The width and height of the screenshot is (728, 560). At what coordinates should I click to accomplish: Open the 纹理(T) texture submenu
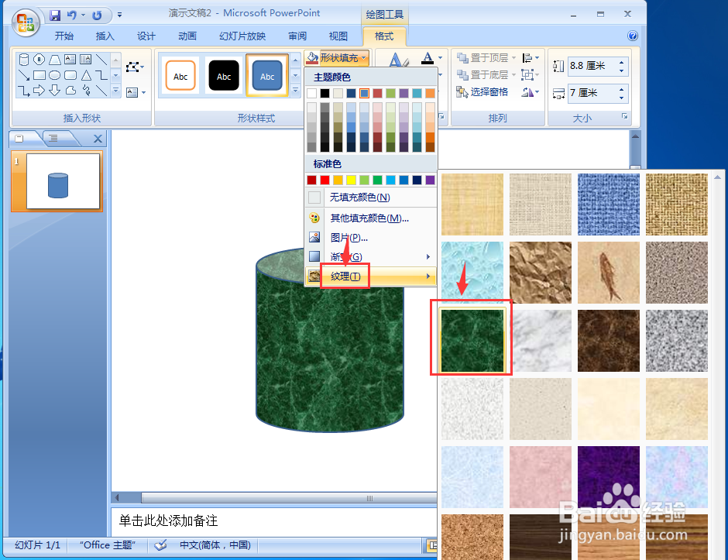[x=370, y=277]
